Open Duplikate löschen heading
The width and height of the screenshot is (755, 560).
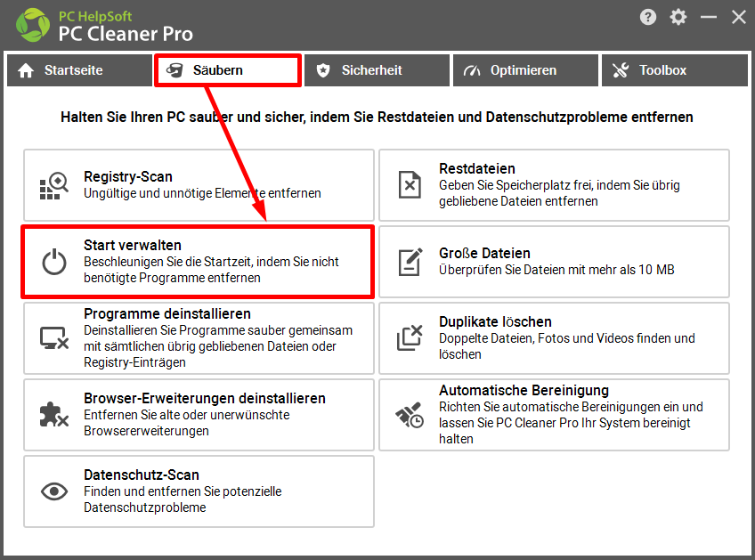[x=495, y=321]
